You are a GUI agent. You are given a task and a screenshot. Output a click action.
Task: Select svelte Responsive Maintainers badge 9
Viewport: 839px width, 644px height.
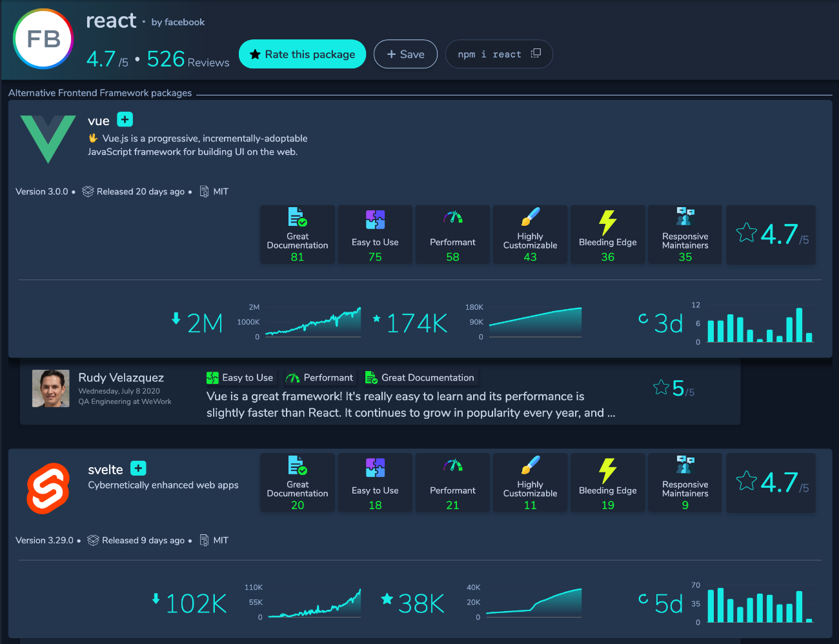685,483
